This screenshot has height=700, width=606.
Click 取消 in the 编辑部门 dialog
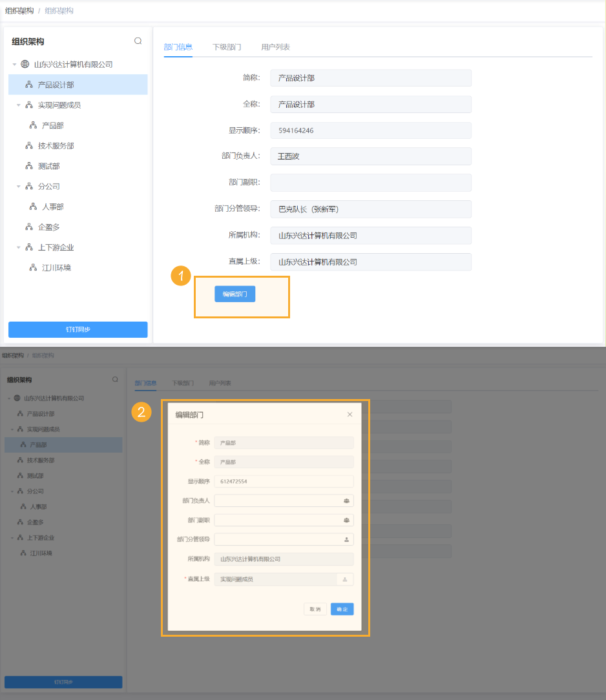coord(315,609)
